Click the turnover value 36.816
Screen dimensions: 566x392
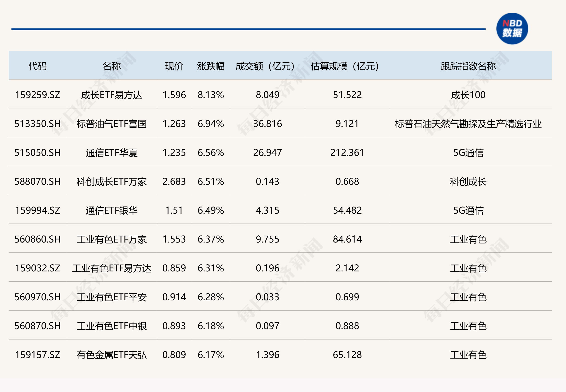coord(268,124)
